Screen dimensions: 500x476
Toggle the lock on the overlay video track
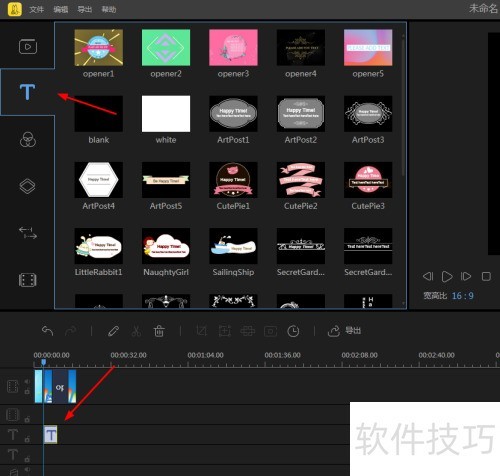27,419
